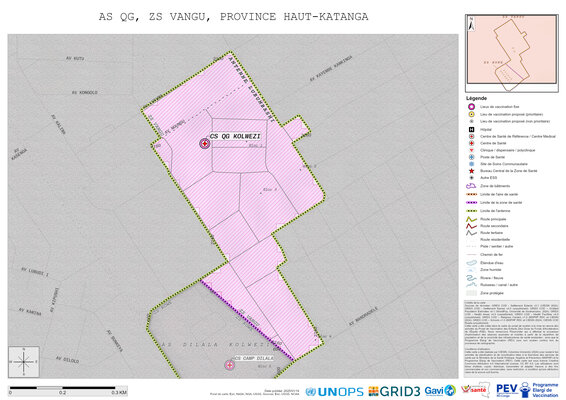Click the CS Camp Dilala health centre marker
This screenshot has height=400, width=566.
pos(229,365)
